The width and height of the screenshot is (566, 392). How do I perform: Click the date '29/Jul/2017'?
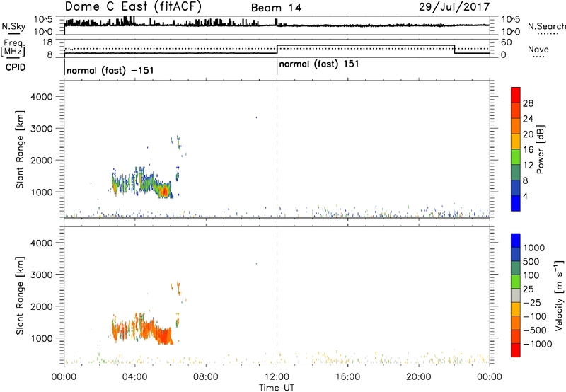pyautogui.click(x=454, y=7)
